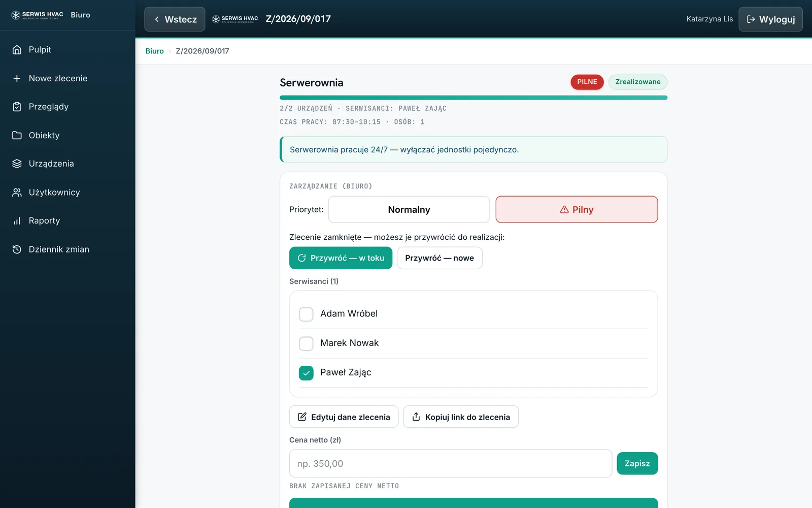Open Edytuj dane zlecenia
Viewport: 812px width, 508px height.
[344, 417]
